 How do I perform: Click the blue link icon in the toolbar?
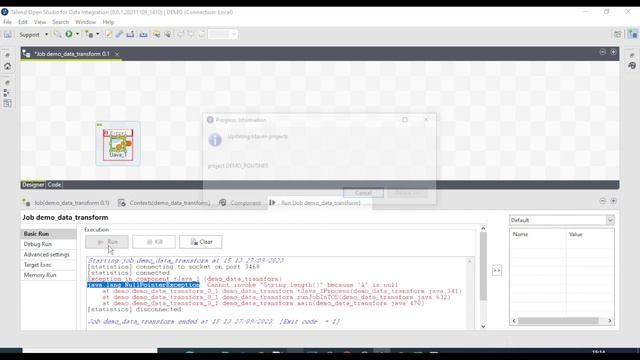point(119,35)
